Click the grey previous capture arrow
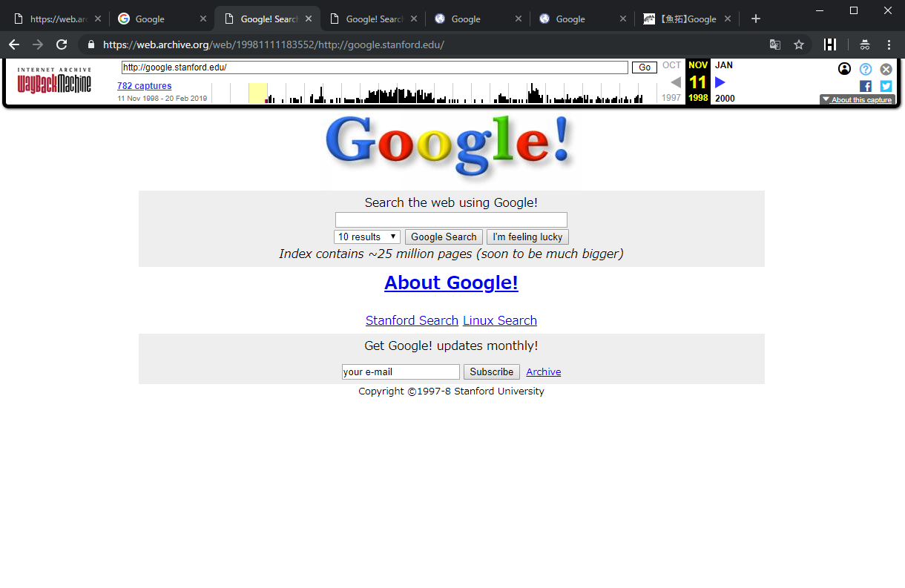This screenshot has width=905, height=588. coord(676,82)
